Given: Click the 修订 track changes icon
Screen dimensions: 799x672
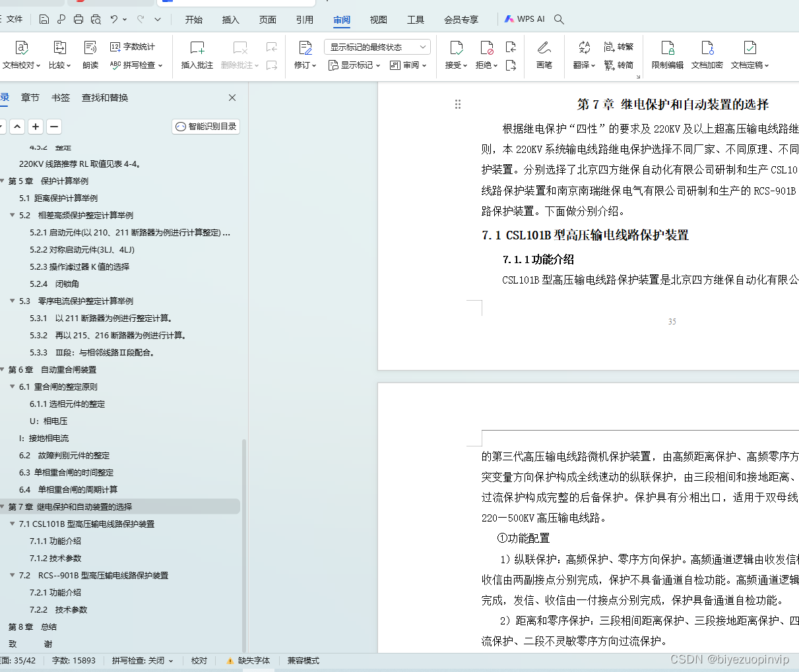Looking at the screenshot, I should (305, 48).
